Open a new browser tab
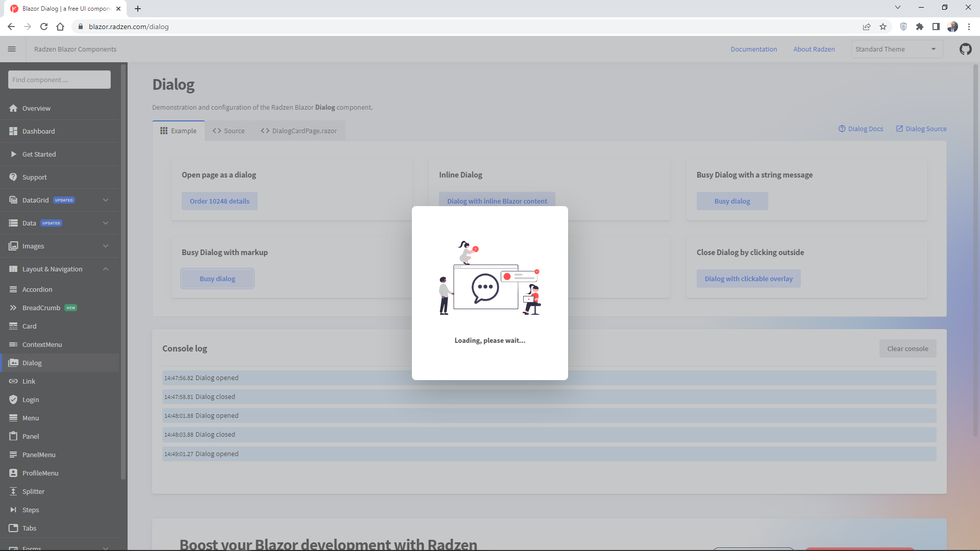Viewport: 980px width, 551px height. click(138, 8)
